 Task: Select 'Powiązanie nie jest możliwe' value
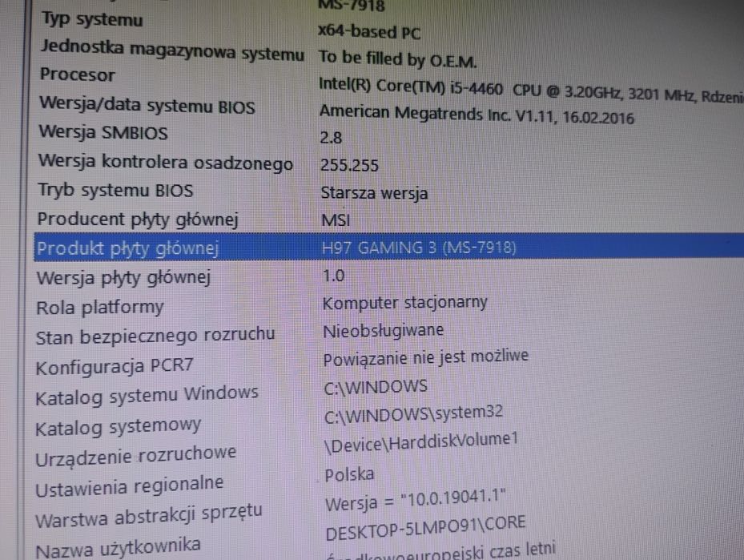pos(425,357)
